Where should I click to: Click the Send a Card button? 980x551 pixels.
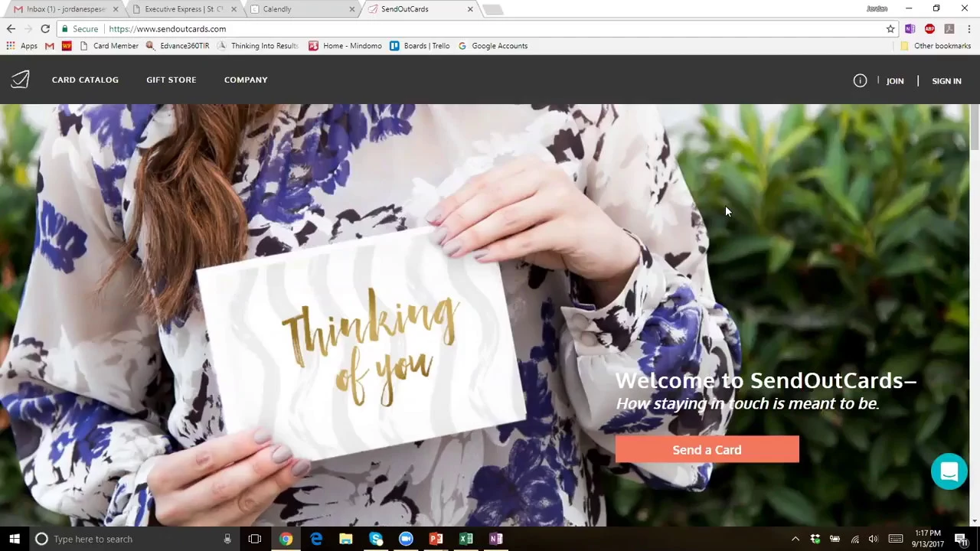[x=707, y=450]
